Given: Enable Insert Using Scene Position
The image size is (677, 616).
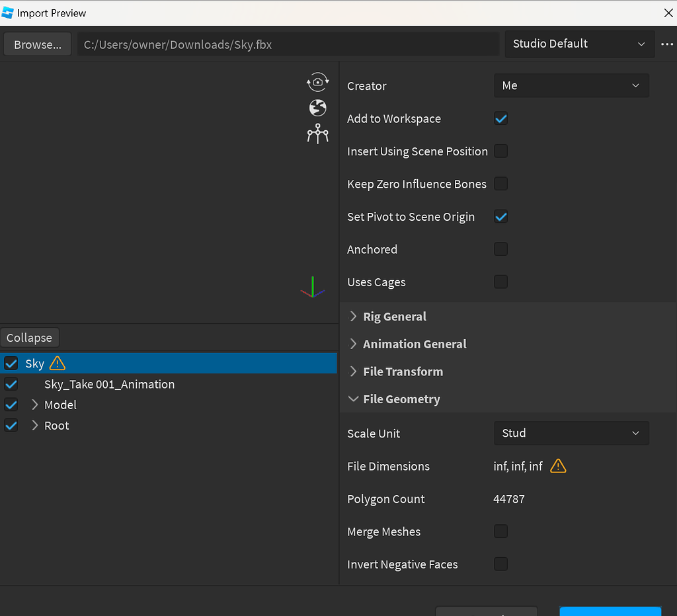Looking at the screenshot, I should point(500,151).
